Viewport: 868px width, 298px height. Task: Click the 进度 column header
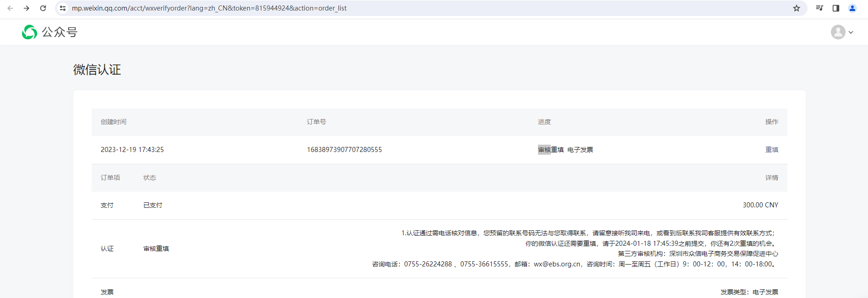544,122
